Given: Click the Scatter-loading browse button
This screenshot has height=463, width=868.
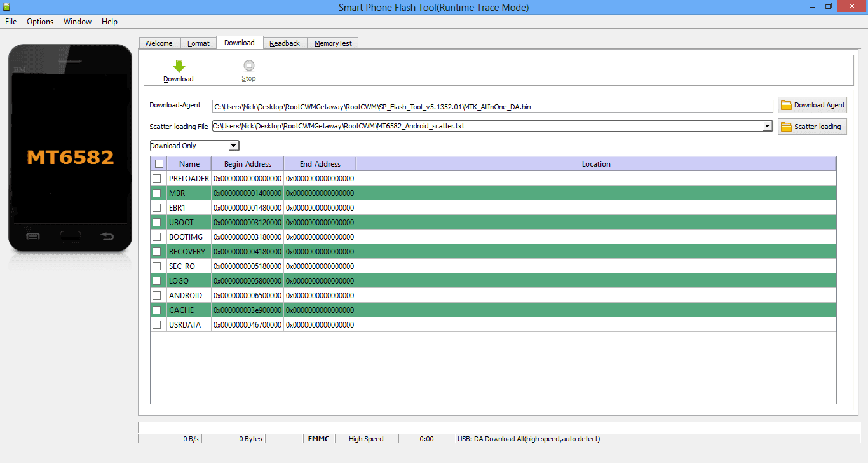Looking at the screenshot, I should point(813,127).
